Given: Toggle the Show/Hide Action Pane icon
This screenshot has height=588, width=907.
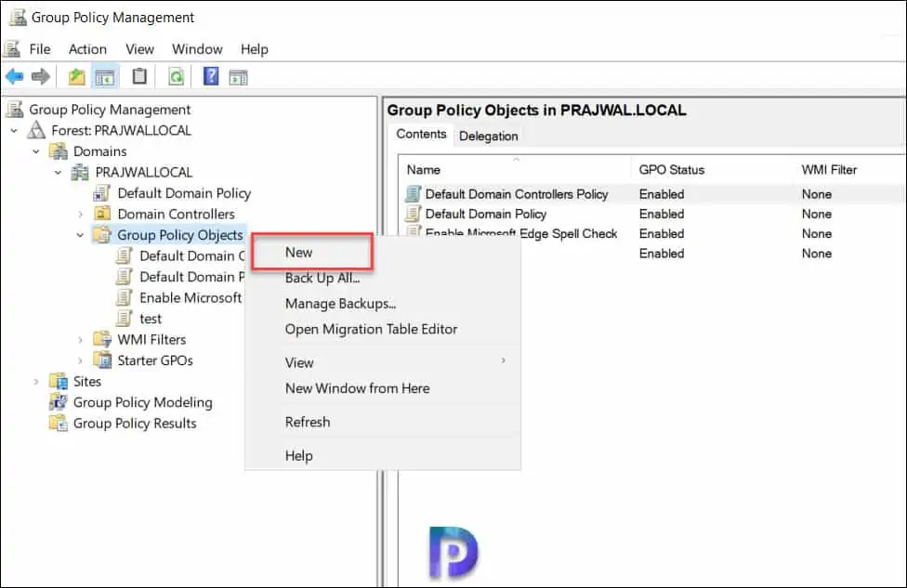Looking at the screenshot, I should click(x=238, y=77).
